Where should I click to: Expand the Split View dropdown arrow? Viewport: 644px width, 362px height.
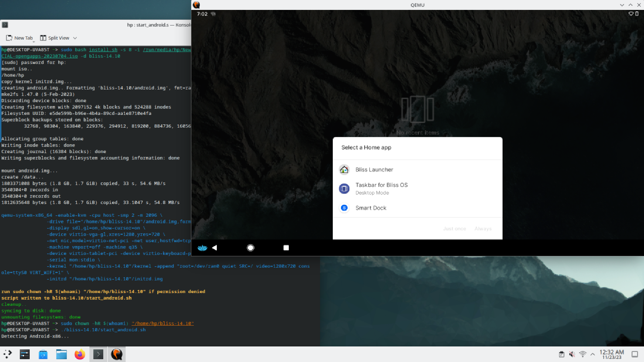(75, 38)
